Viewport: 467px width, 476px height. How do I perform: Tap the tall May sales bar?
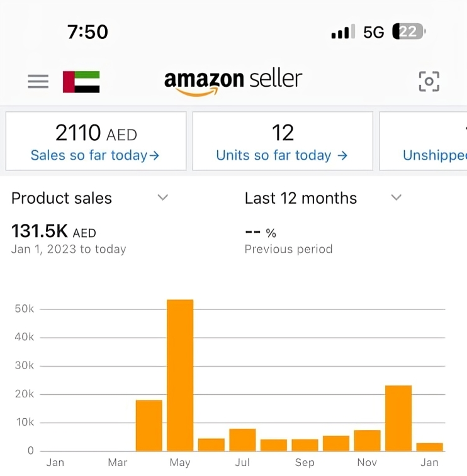(180, 375)
